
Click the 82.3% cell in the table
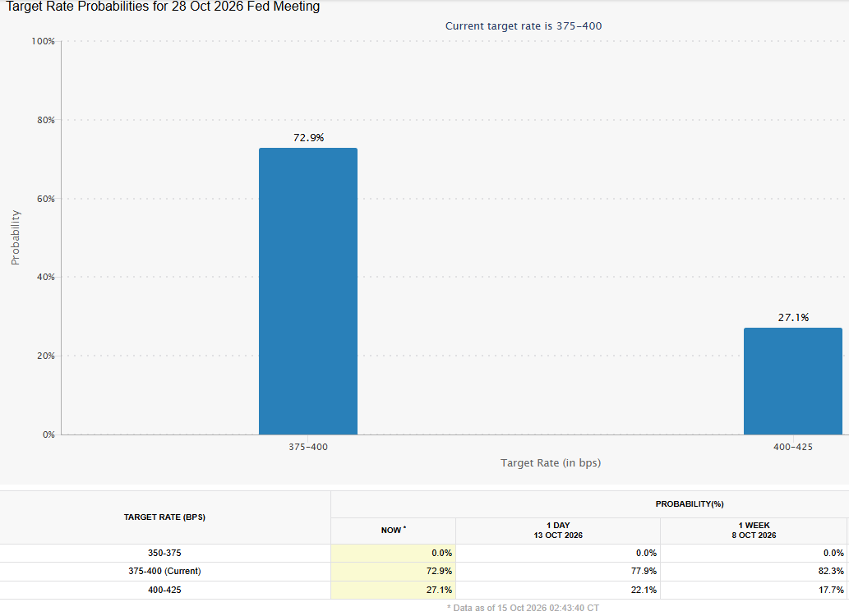[754, 571]
